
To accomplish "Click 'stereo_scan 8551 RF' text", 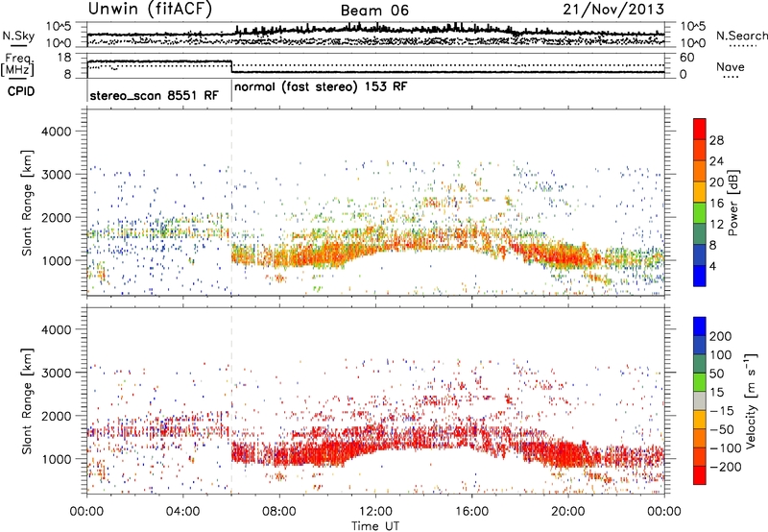I will coord(155,95).
